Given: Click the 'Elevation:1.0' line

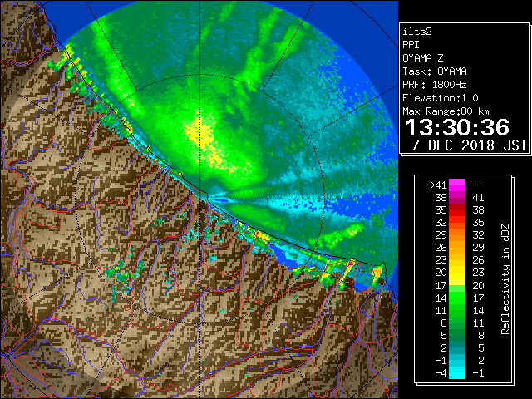Looking at the screenshot, I should pos(441,98).
